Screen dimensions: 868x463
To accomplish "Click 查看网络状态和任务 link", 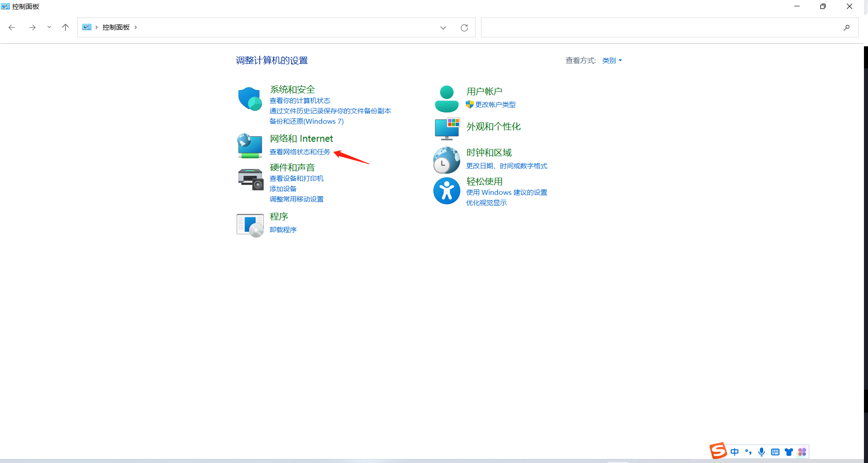I will [300, 152].
